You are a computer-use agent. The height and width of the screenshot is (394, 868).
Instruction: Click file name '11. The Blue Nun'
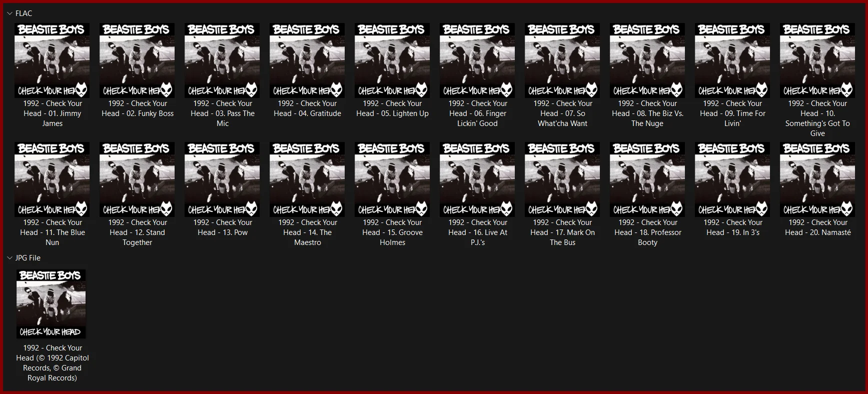52,232
